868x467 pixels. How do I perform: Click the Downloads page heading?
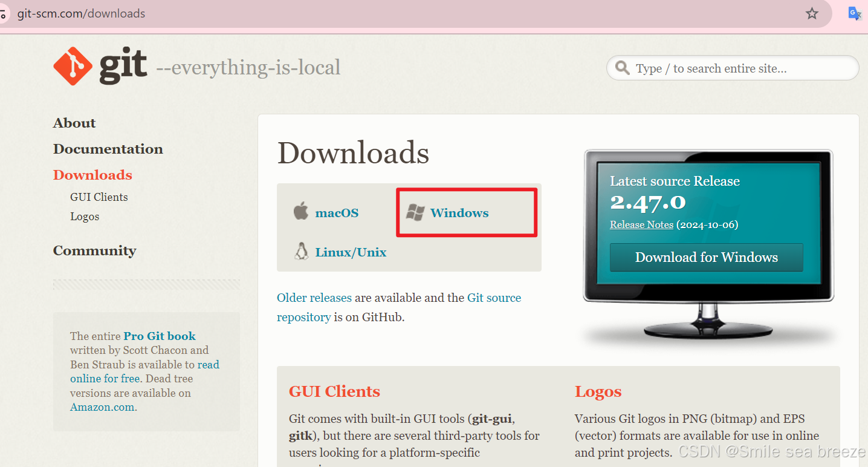tap(353, 152)
